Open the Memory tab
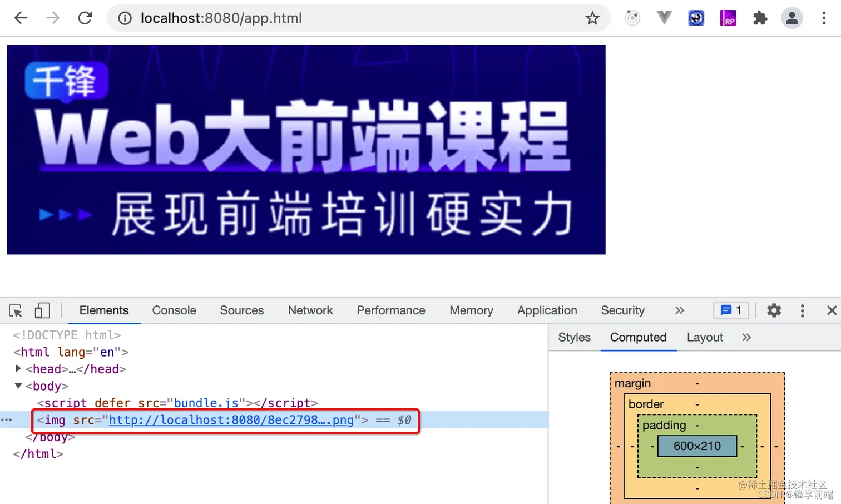841x504 pixels. [x=471, y=310]
